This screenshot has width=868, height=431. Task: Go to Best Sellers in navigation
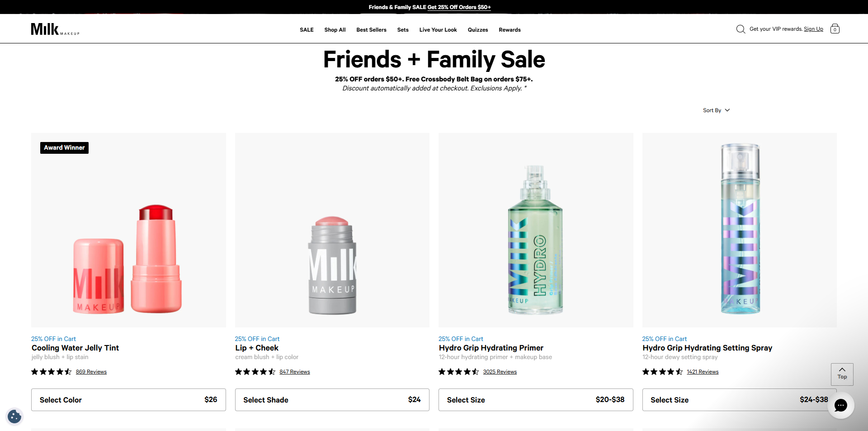[x=371, y=30]
